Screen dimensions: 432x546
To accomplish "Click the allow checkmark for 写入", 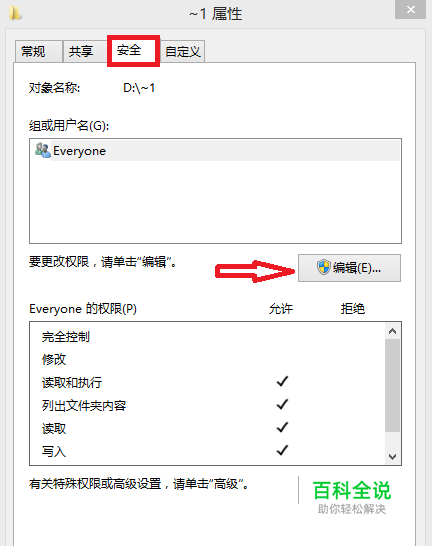I will [282, 451].
